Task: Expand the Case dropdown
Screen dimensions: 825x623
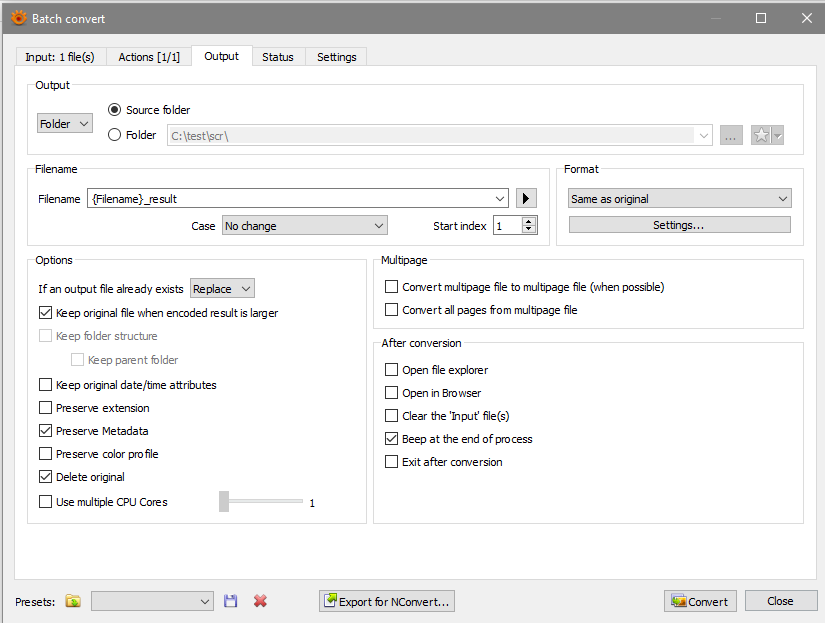Action: pos(304,226)
